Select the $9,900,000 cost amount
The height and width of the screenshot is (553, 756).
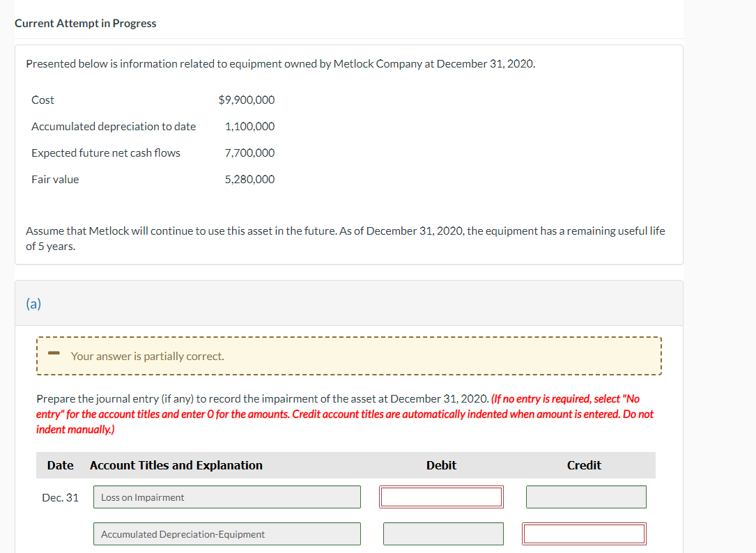point(247,100)
